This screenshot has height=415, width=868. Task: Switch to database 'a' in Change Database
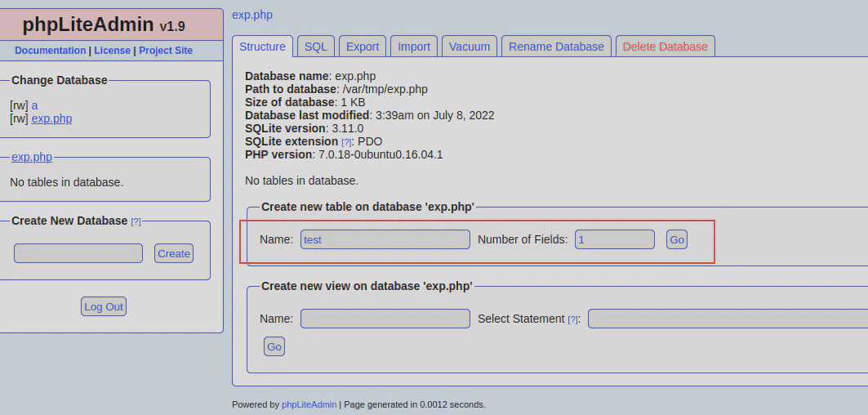34,105
